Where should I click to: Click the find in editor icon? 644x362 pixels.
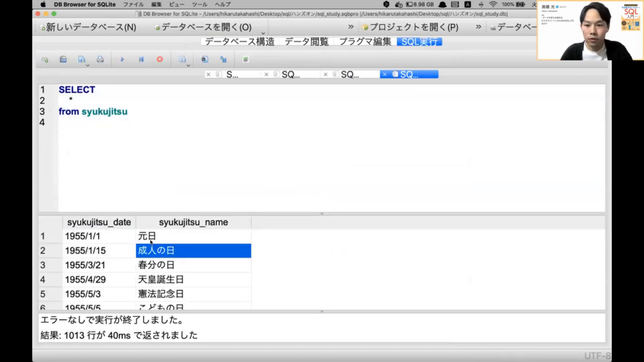pos(204,60)
